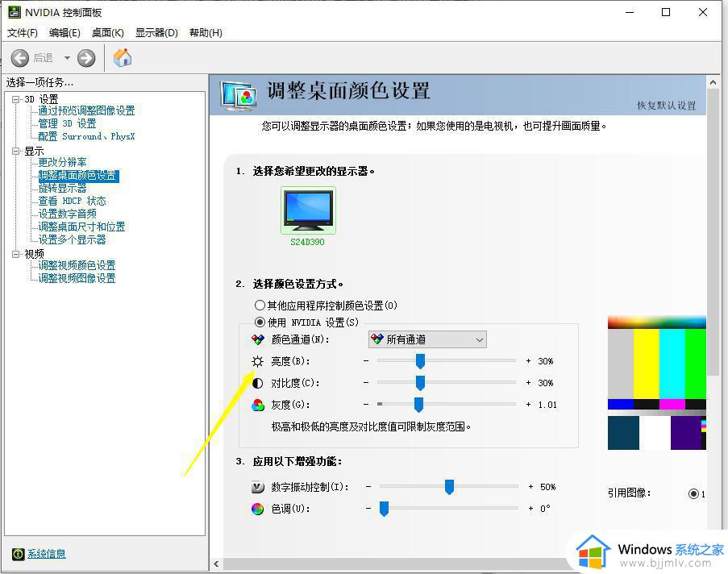Click the green forward arrow button
Viewport: 728px width, 574px height.
86,58
